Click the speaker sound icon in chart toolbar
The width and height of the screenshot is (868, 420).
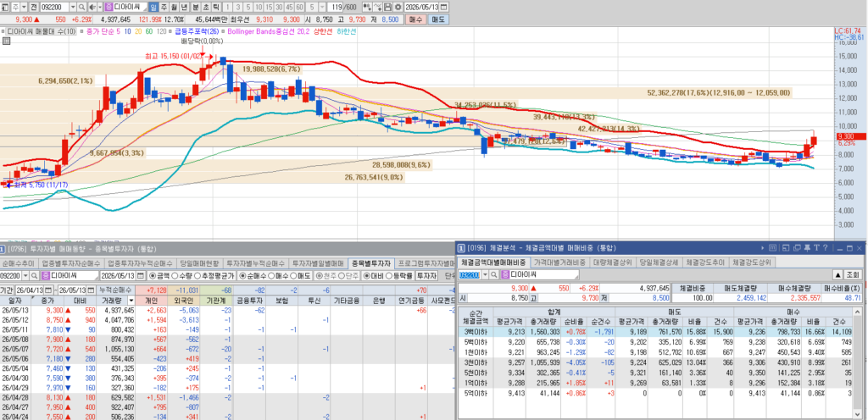point(92,7)
